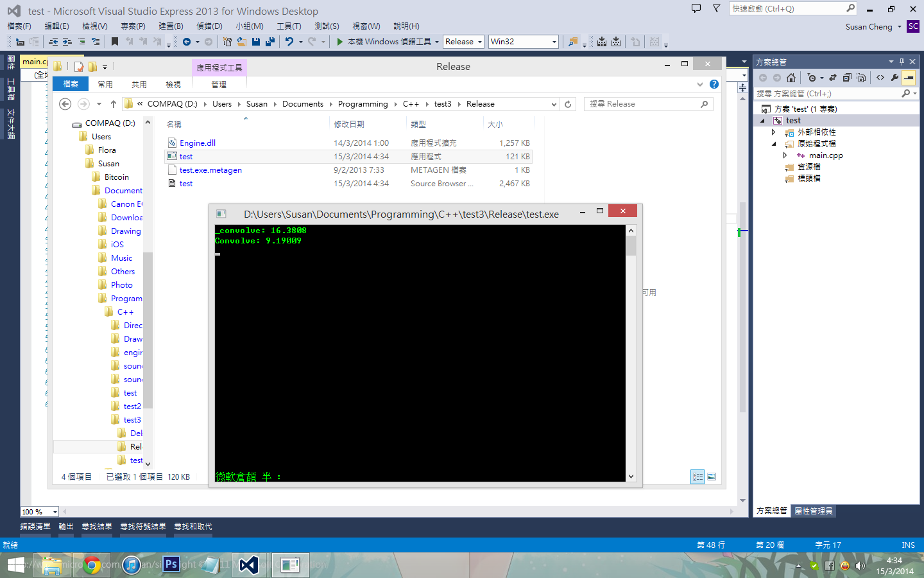Click the Open File folder icon in toolbar

[241, 42]
